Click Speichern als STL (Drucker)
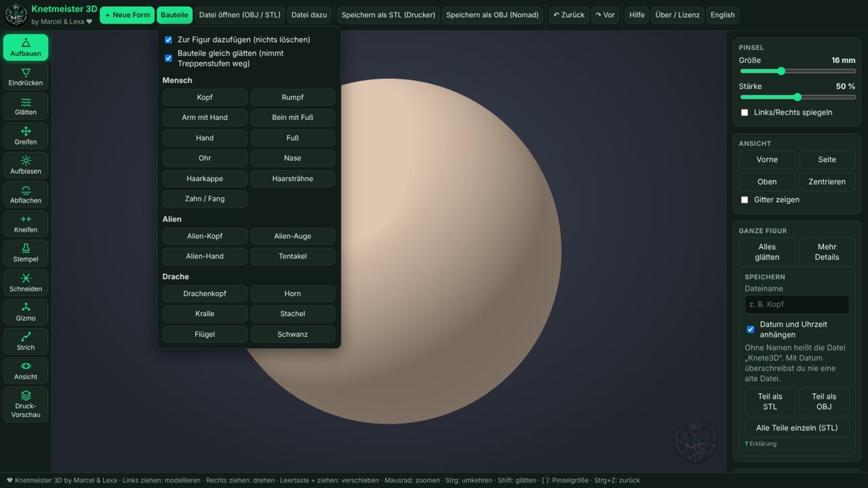The image size is (868, 488). coord(389,15)
